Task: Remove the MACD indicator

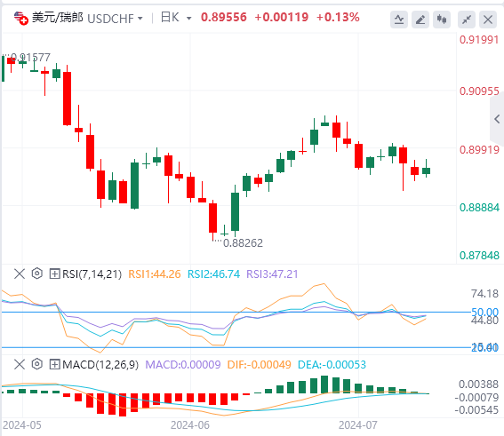Action: (x=20, y=364)
